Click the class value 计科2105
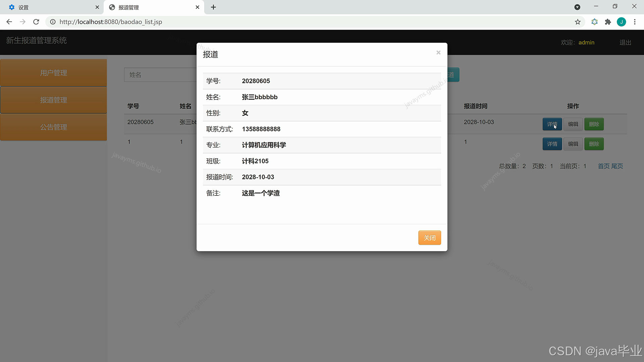The image size is (644, 362). coord(255,161)
